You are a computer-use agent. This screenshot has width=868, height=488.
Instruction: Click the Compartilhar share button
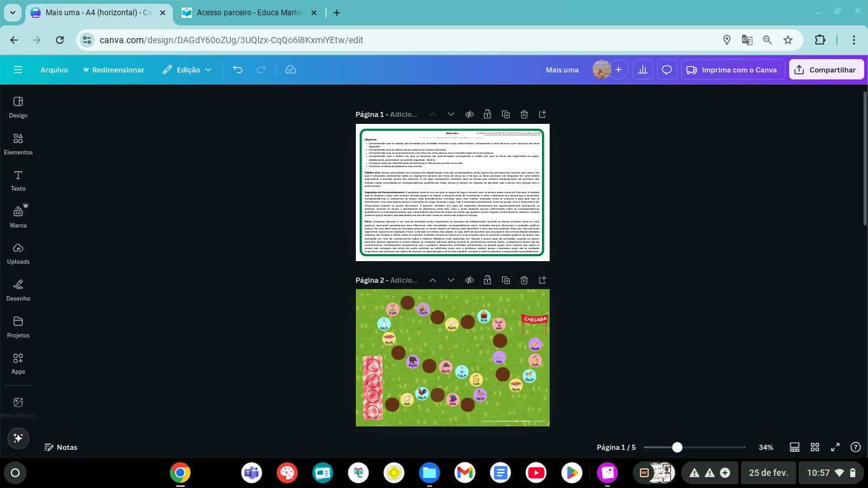(x=827, y=70)
